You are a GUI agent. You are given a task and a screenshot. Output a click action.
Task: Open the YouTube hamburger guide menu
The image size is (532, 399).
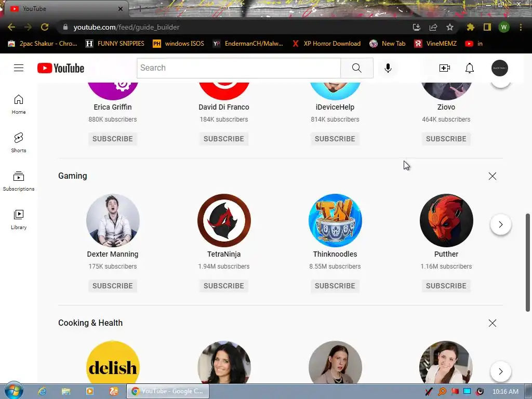(19, 68)
